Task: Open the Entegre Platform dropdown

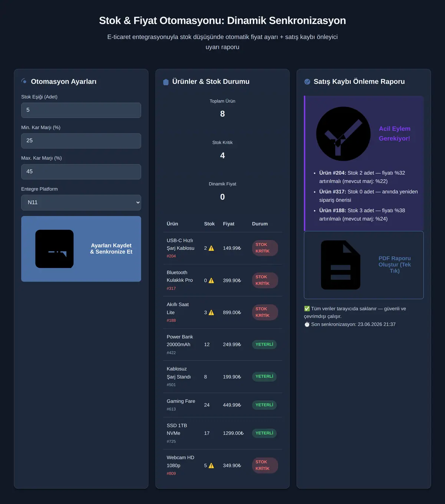Action: (81, 203)
